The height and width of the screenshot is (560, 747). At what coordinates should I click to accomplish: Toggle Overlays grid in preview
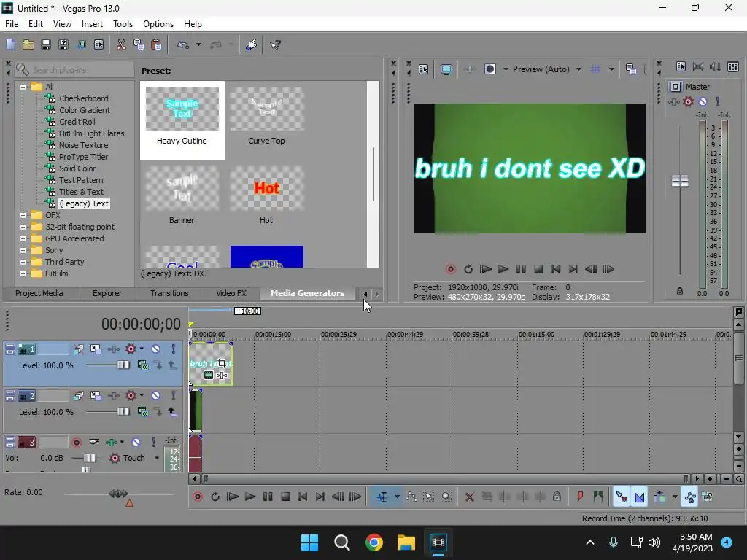(x=595, y=69)
